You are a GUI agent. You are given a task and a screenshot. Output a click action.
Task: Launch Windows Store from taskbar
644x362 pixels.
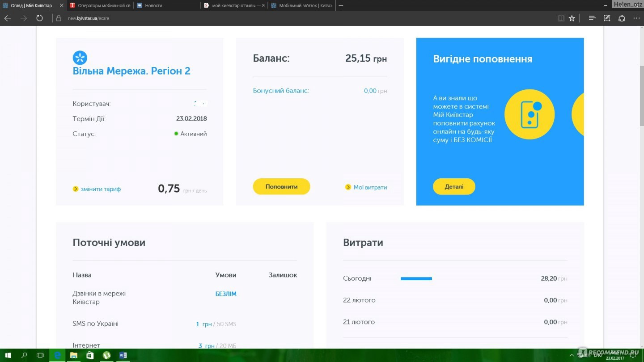[90, 355]
